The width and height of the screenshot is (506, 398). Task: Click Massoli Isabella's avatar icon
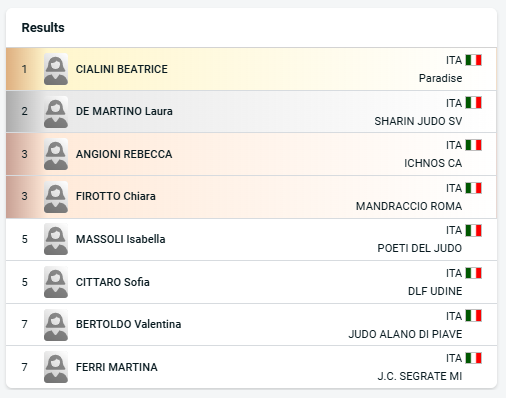pyautogui.click(x=56, y=239)
